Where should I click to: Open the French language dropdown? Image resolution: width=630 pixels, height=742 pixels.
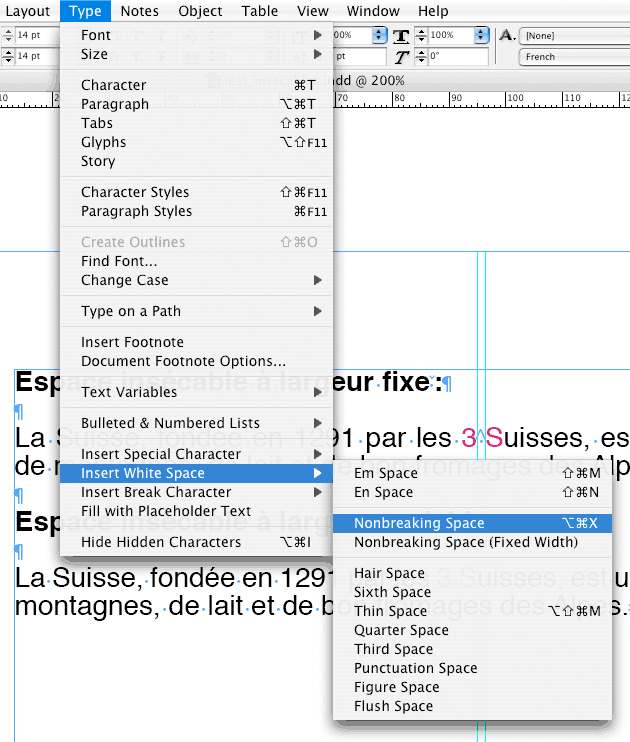click(x=575, y=57)
